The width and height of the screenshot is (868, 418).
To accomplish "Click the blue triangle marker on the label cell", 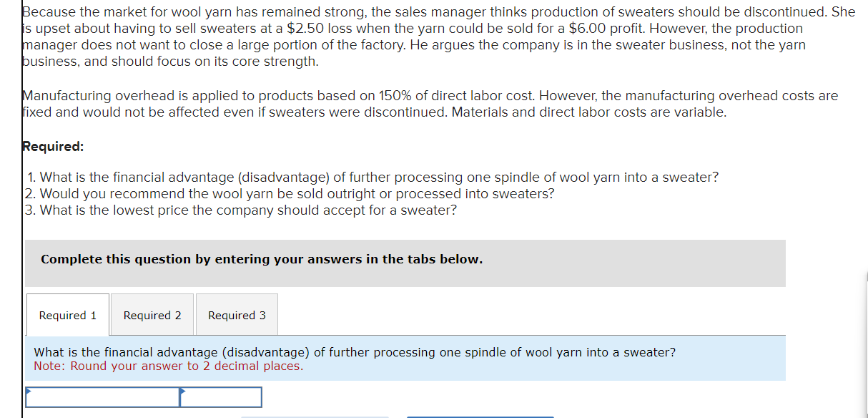I will (x=27, y=391).
